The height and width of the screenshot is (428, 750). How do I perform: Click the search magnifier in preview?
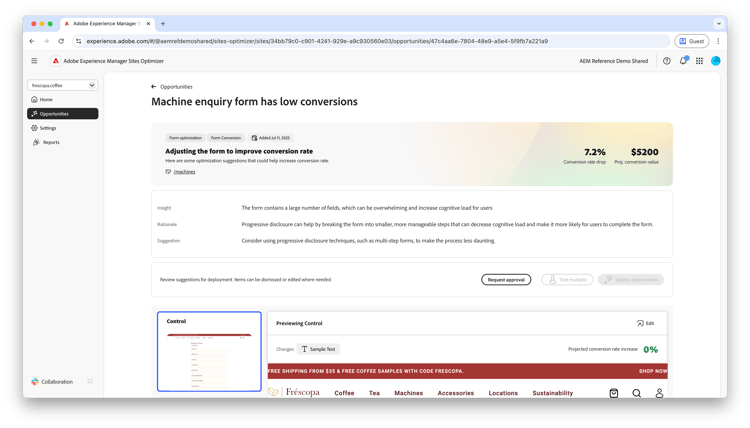[x=637, y=393]
